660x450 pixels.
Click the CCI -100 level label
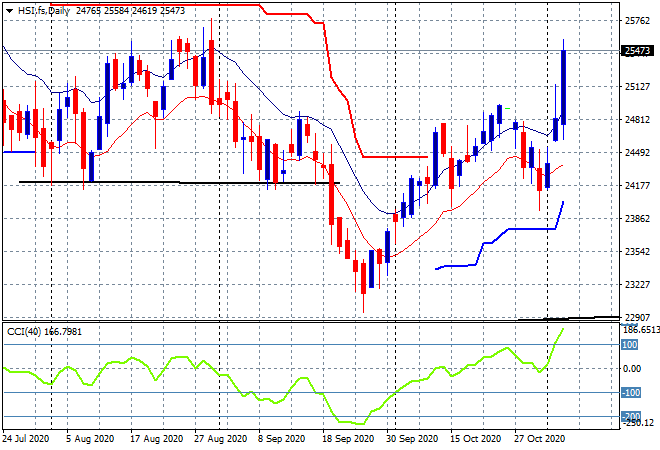point(631,393)
